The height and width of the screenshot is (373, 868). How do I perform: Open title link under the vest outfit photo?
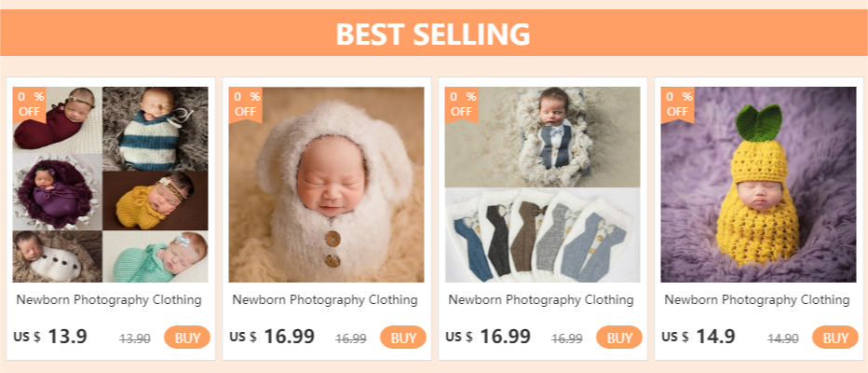[x=541, y=300]
